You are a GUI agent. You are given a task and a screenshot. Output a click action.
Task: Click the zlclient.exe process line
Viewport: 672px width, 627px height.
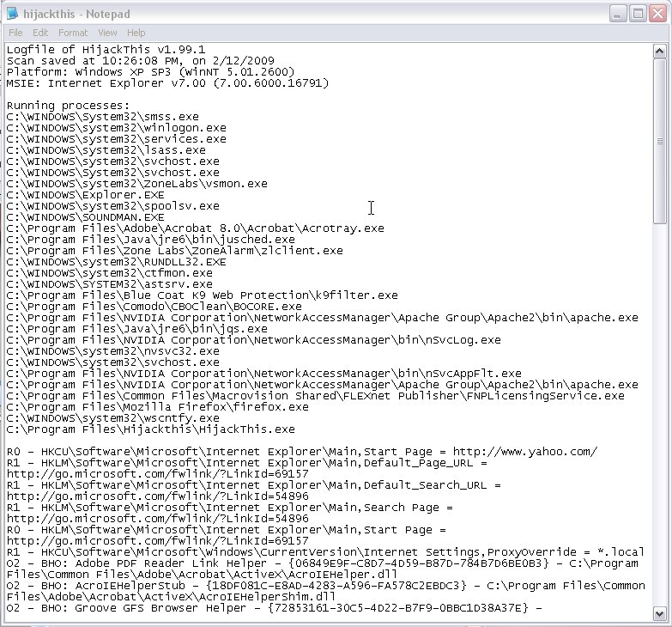tap(175, 251)
